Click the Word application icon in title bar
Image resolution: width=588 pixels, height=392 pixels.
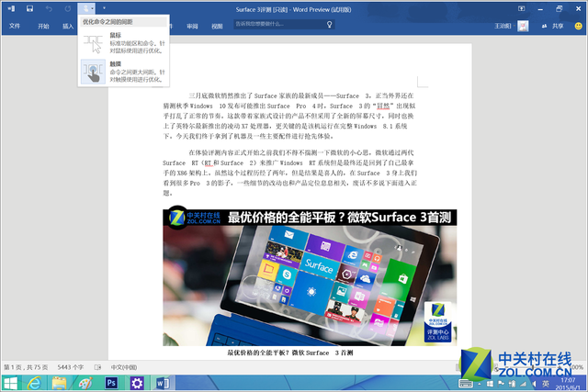click(x=11, y=8)
